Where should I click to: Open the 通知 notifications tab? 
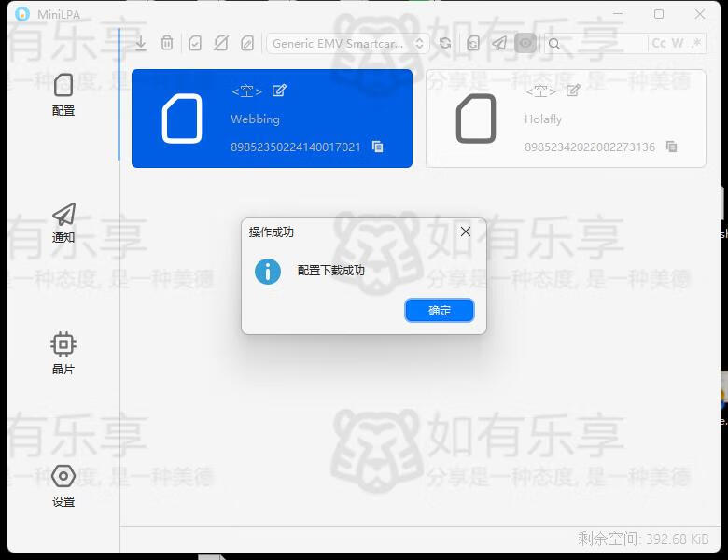coord(63,222)
